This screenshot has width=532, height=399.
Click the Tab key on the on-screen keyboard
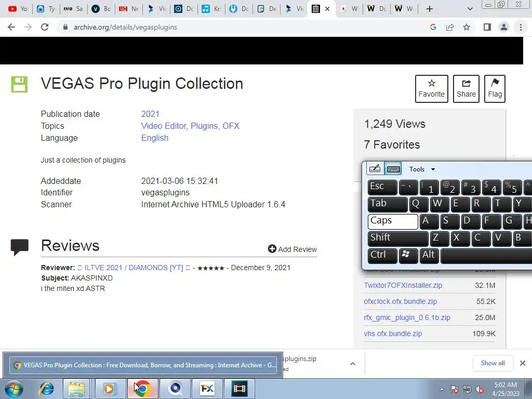click(388, 205)
